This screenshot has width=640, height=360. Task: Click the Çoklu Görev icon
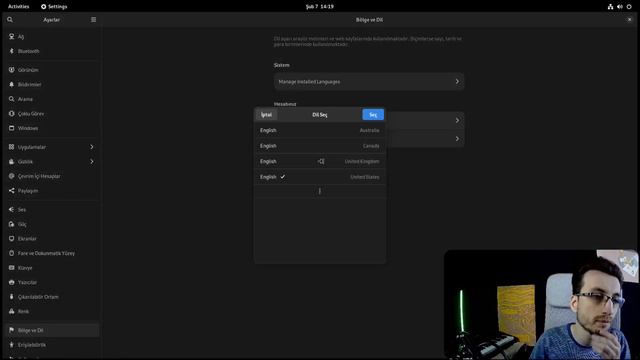11,113
